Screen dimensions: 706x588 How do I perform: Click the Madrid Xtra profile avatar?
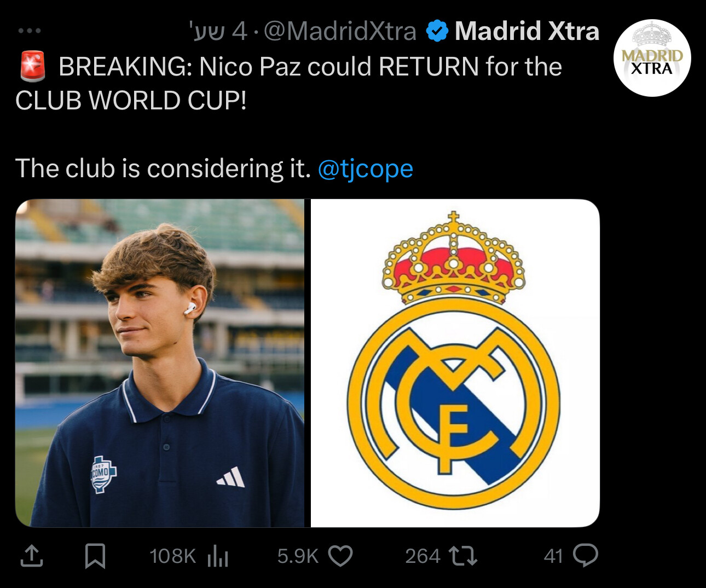click(652, 58)
